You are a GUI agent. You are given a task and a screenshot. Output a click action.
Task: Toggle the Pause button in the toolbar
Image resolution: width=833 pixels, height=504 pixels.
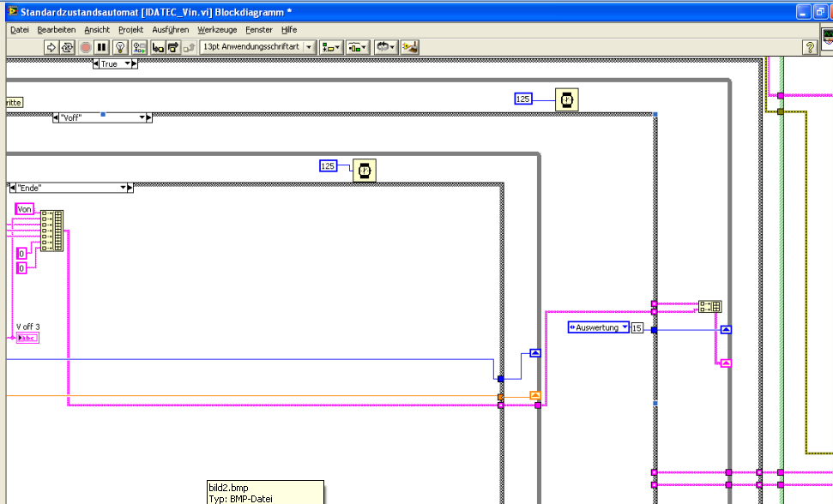coord(101,47)
